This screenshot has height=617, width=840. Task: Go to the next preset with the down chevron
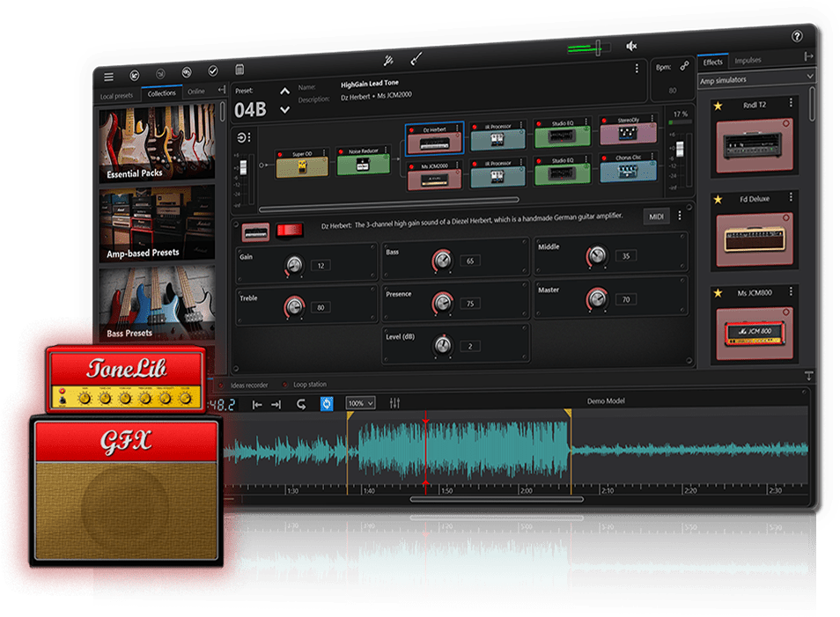click(285, 110)
